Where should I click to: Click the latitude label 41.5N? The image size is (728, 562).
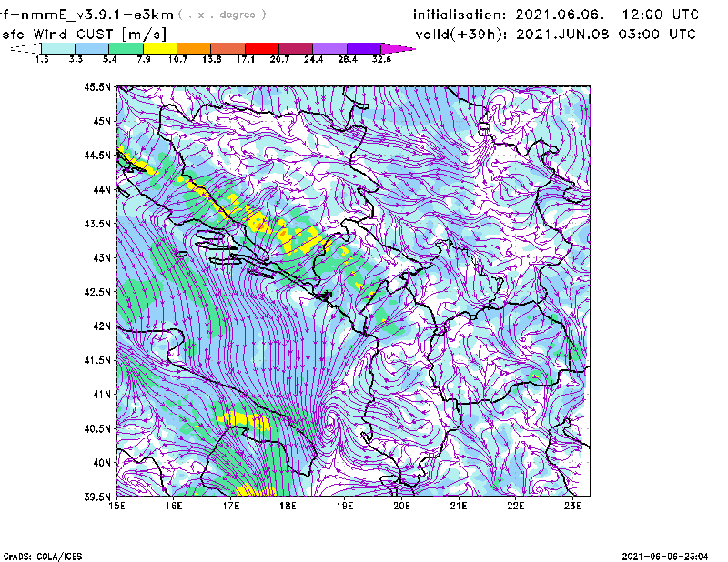(x=97, y=360)
